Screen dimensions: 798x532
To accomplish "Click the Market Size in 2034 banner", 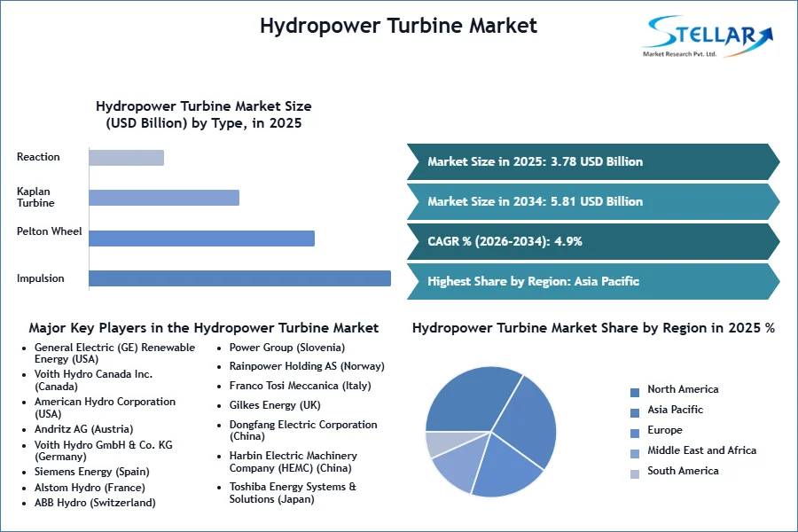I will (593, 201).
